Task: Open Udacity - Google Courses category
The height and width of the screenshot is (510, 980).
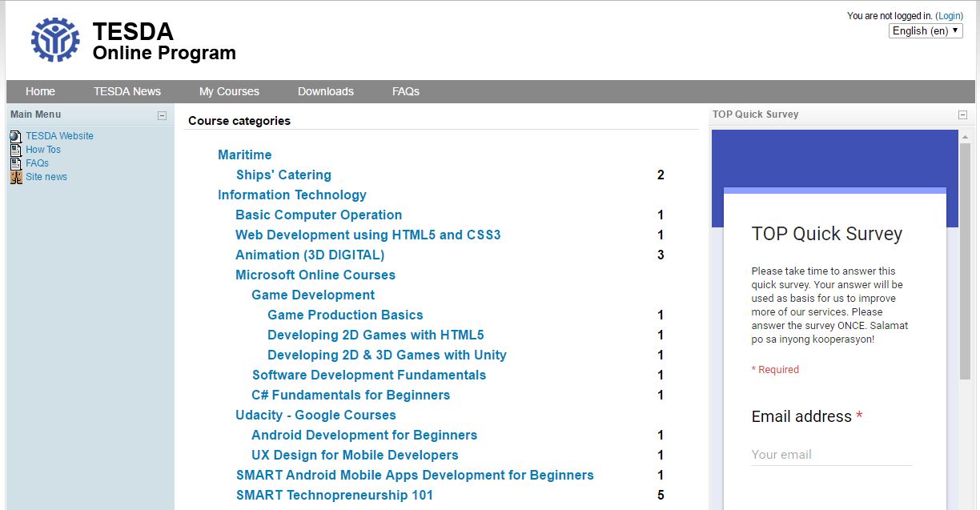Action: [315, 415]
